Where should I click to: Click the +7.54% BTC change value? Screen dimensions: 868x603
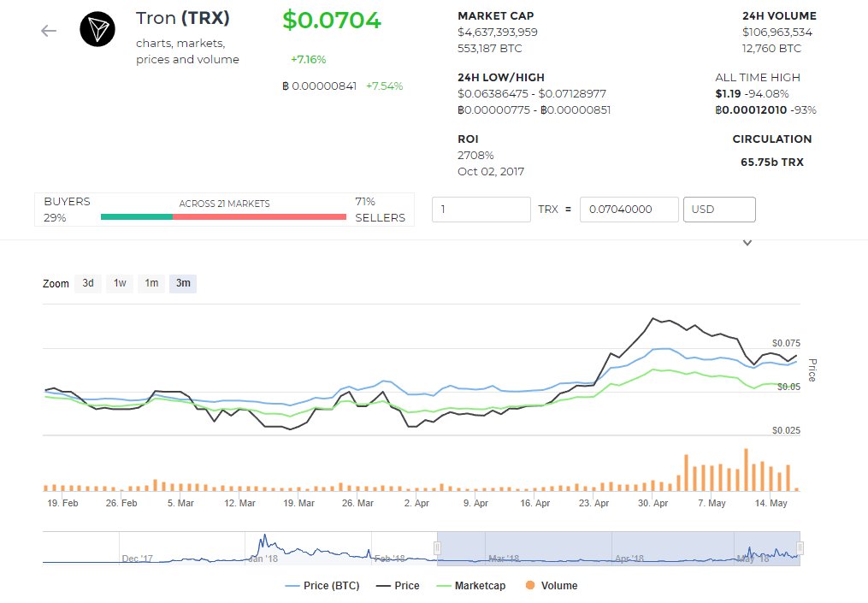pos(384,86)
